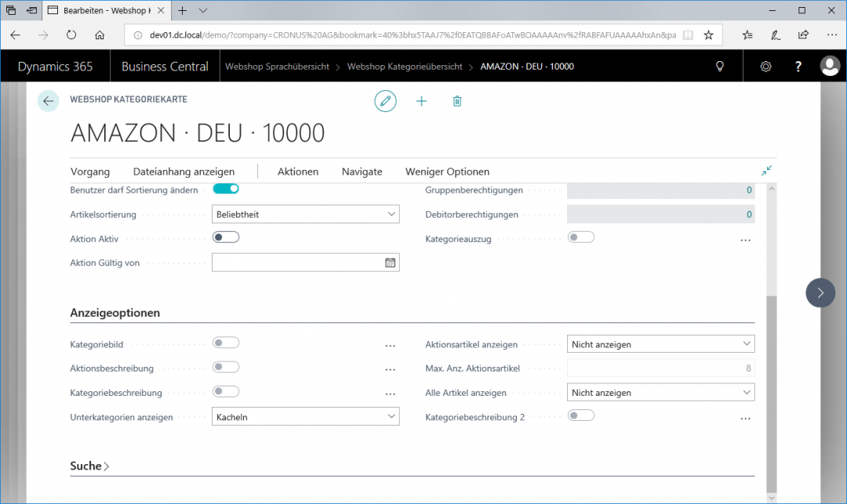The height and width of the screenshot is (504, 847).
Task: Go to Webshop Kategorieübersicht breadcrumb
Action: [x=405, y=67]
